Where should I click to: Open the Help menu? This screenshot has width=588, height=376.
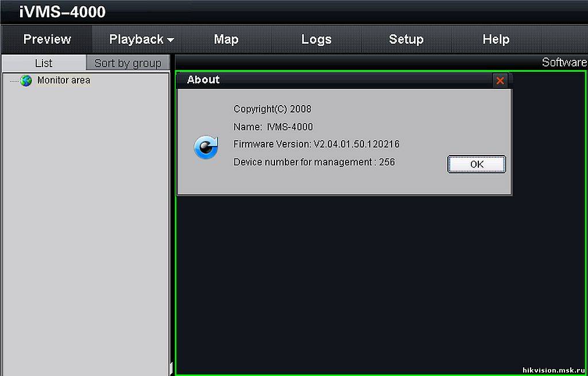[x=496, y=40]
